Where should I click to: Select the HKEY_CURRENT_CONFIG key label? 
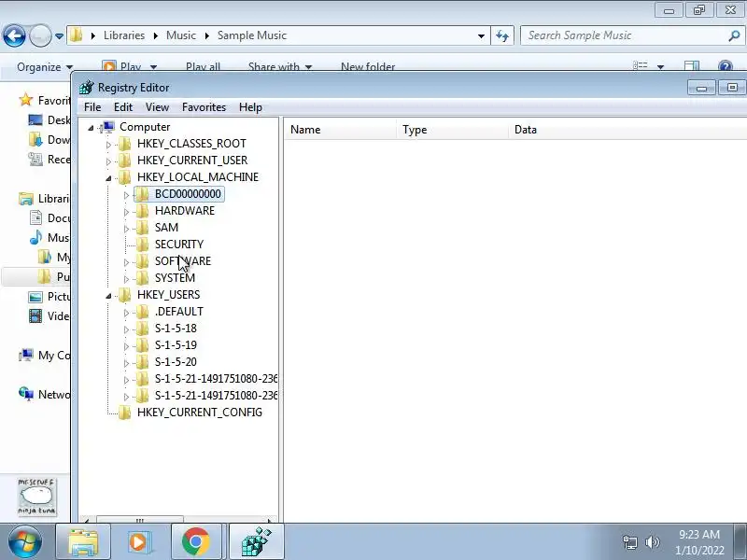point(200,413)
